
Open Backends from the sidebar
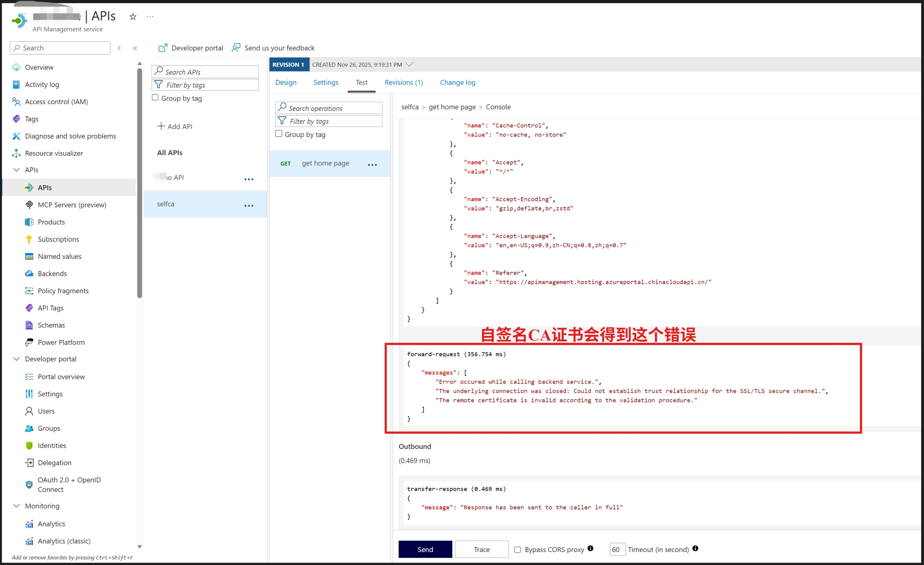point(52,273)
